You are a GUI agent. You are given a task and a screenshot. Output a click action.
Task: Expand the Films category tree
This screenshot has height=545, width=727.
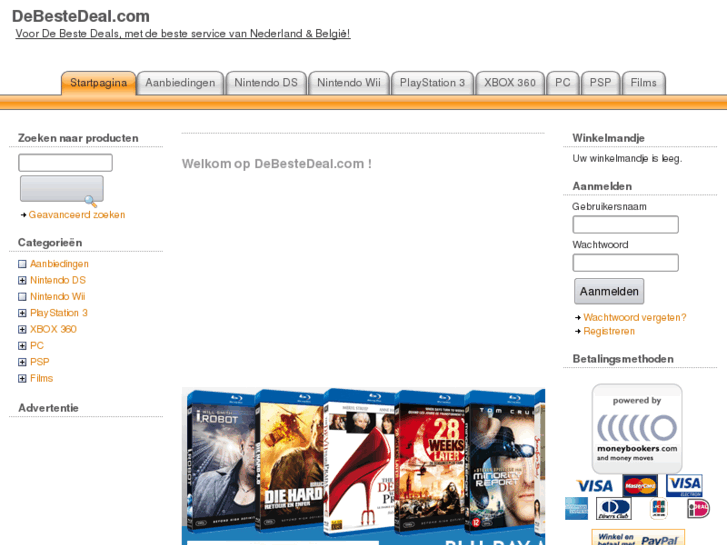22,378
